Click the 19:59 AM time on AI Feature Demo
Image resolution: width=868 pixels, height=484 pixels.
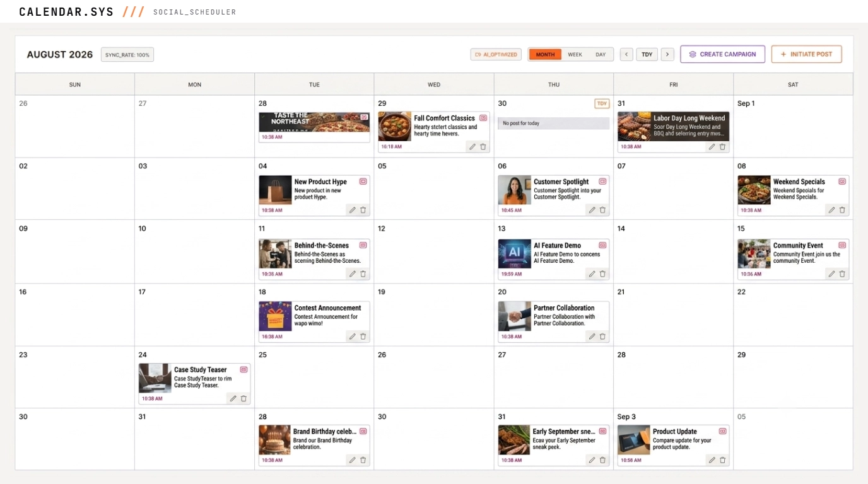click(x=512, y=274)
